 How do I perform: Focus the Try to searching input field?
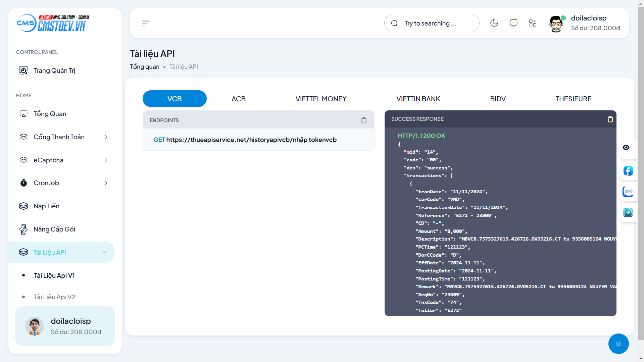[x=436, y=23]
